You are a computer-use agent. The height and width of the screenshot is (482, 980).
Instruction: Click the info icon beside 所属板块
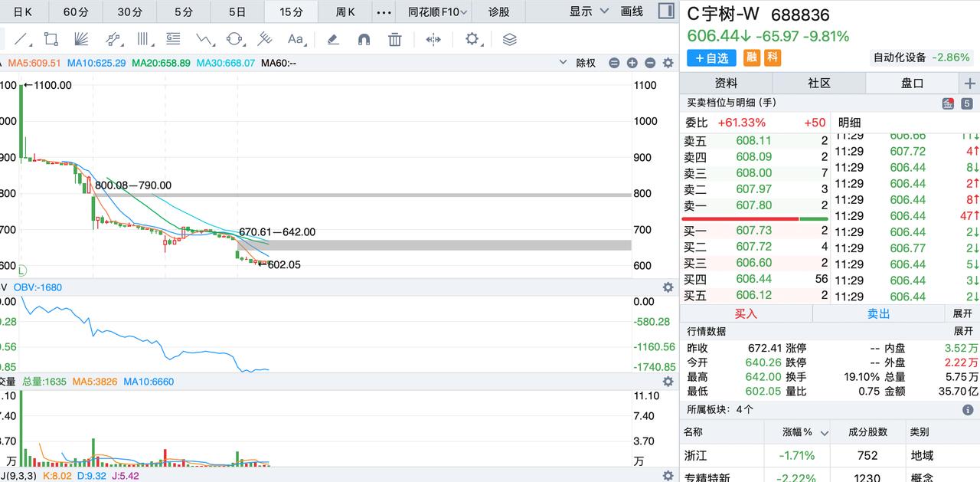click(x=968, y=410)
